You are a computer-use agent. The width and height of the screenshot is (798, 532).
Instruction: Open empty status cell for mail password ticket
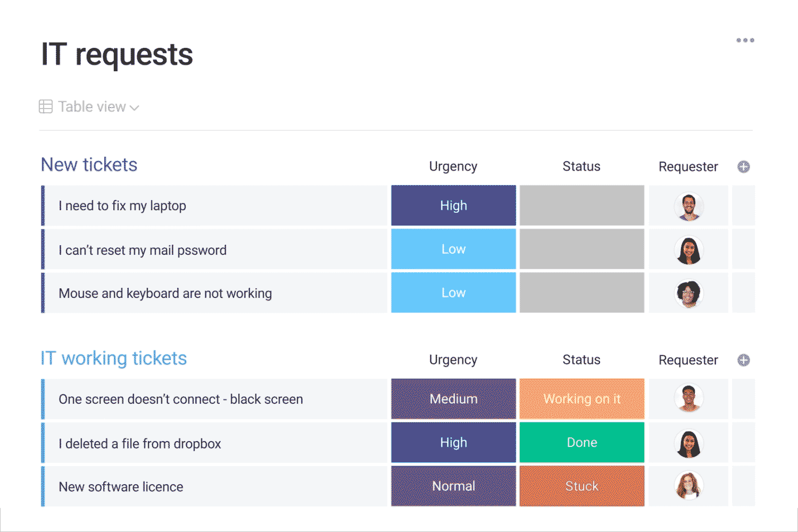581,250
